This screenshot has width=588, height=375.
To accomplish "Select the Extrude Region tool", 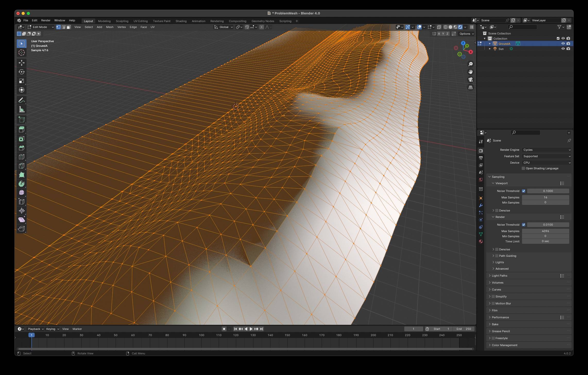I will tap(22, 129).
